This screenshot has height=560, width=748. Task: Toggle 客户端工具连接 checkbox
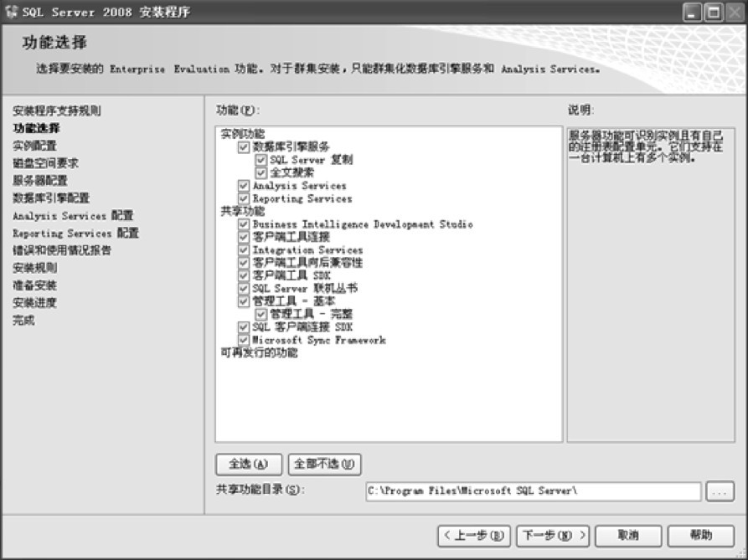[243, 237]
